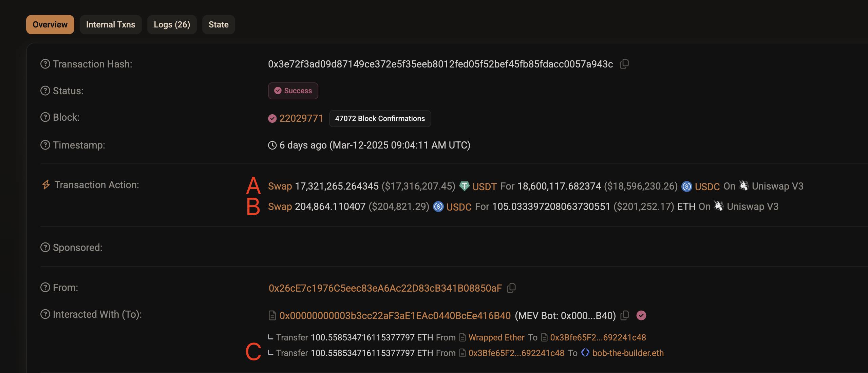
Task: Open the Wrapped Ether contract link
Action: click(x=496, y=337)
